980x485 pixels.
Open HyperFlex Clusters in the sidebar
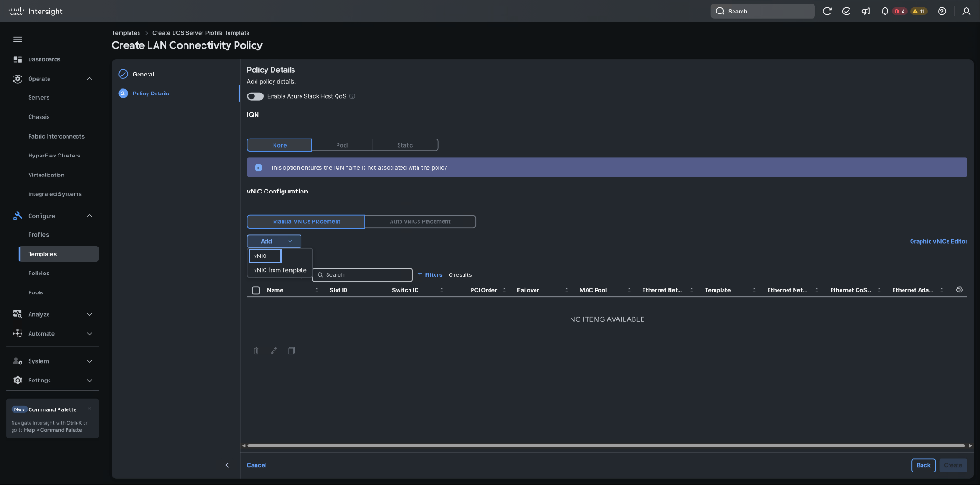point(54,156)
